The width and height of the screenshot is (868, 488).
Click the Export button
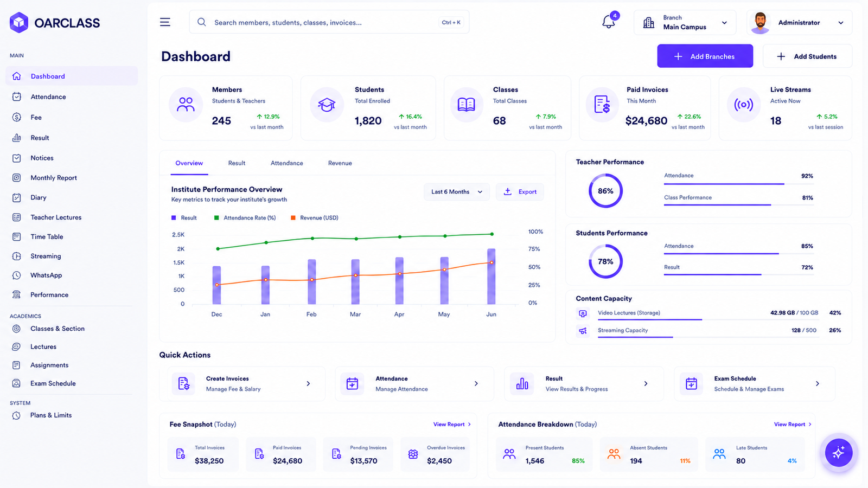click(x=520, y=192)
